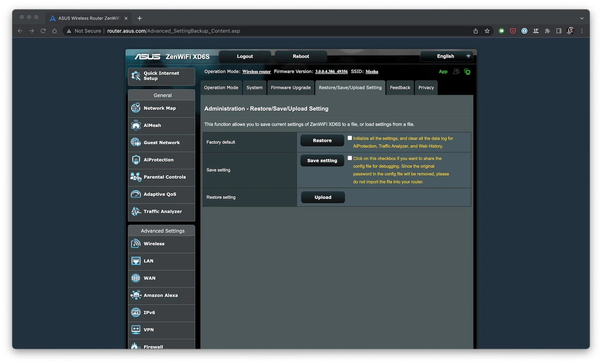602x364 pixels.
Task: Click the Upload button
Action: pyautogui.click(x=323, y=197)
